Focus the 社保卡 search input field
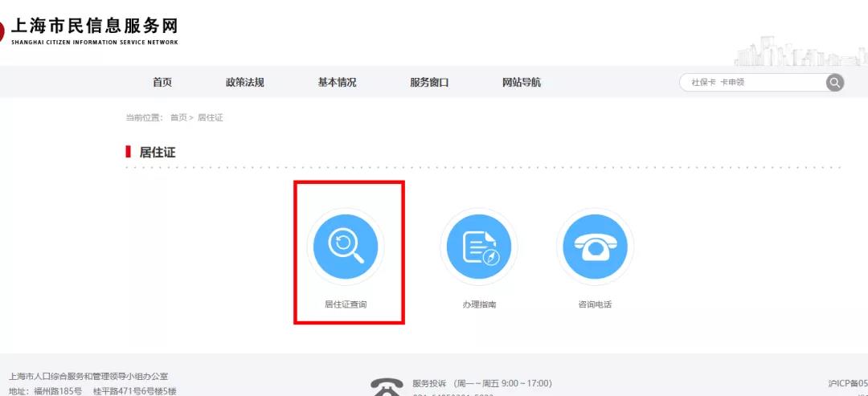868x396 pixels. pos(751,83)
